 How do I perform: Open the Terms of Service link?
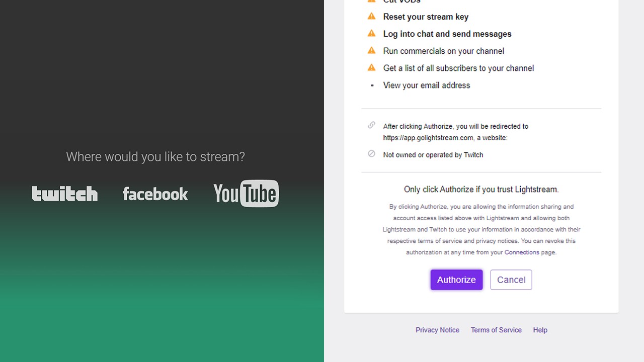pos(496,330)
